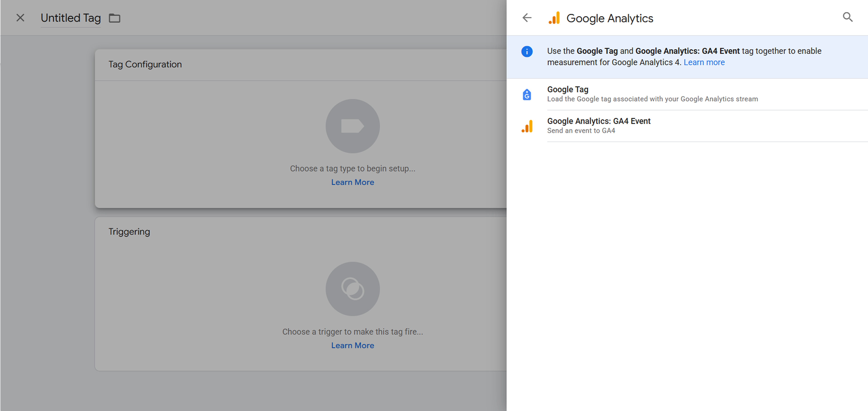Click the Google Analytics logo in the panel header
The image size is (868, 411).
pos(554,18)
